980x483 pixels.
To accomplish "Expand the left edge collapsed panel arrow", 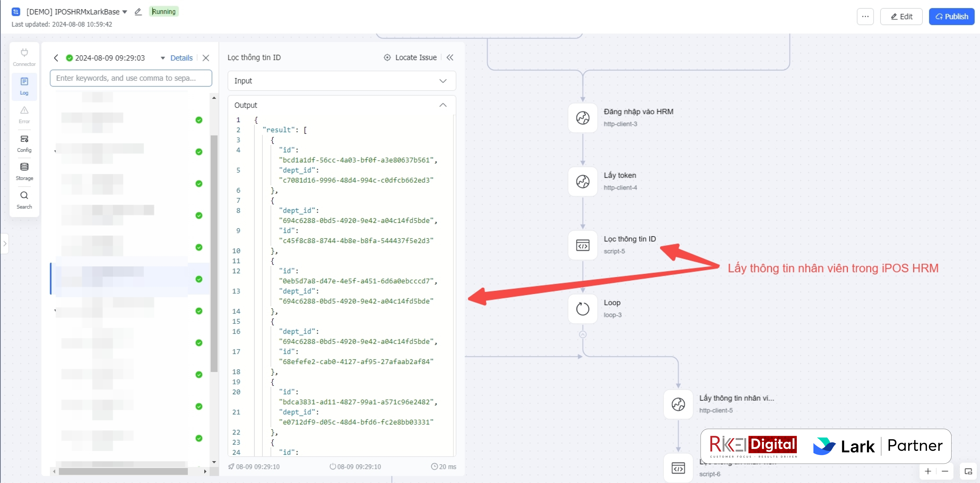I will (5, 243).
